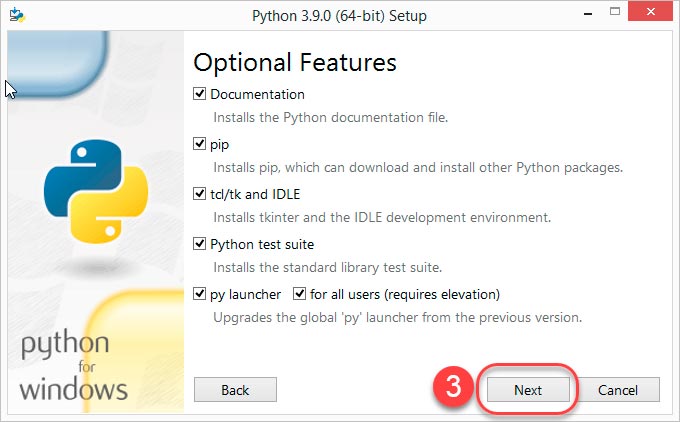Click the 'tcl/tk and IDLE' label
Screen dimensions: 680x422
[x=255, y=194]
